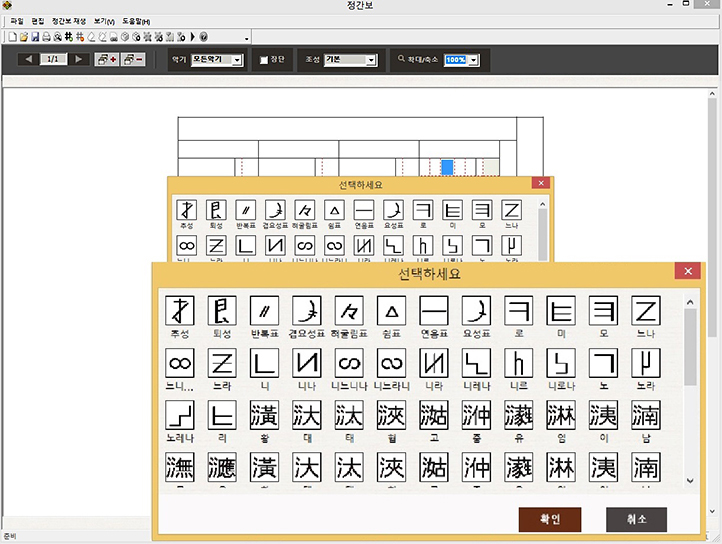Select the highlighted blue cell in the score
The height and width of the screenshot is (544, 722).
(447, 167)
